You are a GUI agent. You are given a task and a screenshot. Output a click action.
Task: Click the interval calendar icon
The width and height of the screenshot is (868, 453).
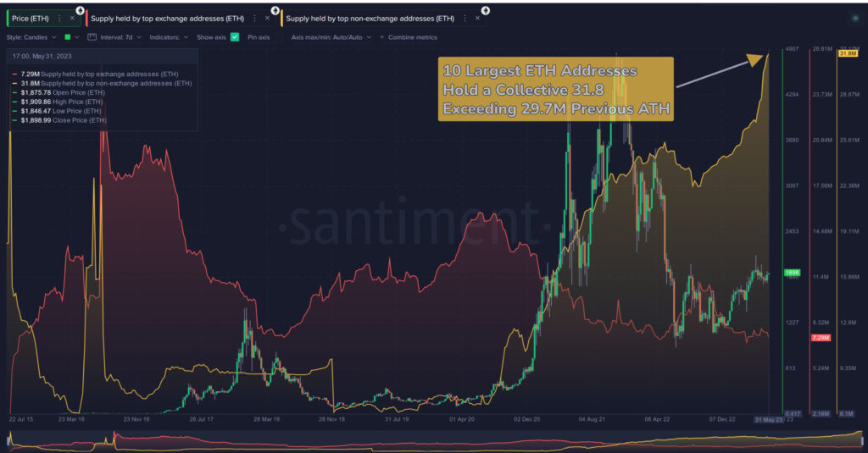[92, 37]
